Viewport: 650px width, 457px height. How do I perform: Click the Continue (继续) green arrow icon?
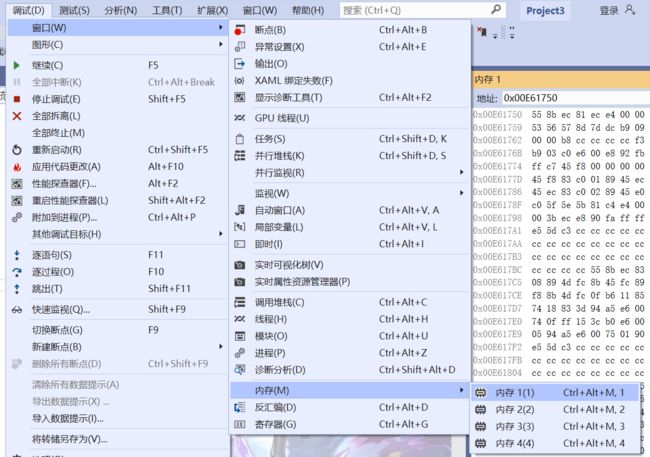(x=17, y=65)
